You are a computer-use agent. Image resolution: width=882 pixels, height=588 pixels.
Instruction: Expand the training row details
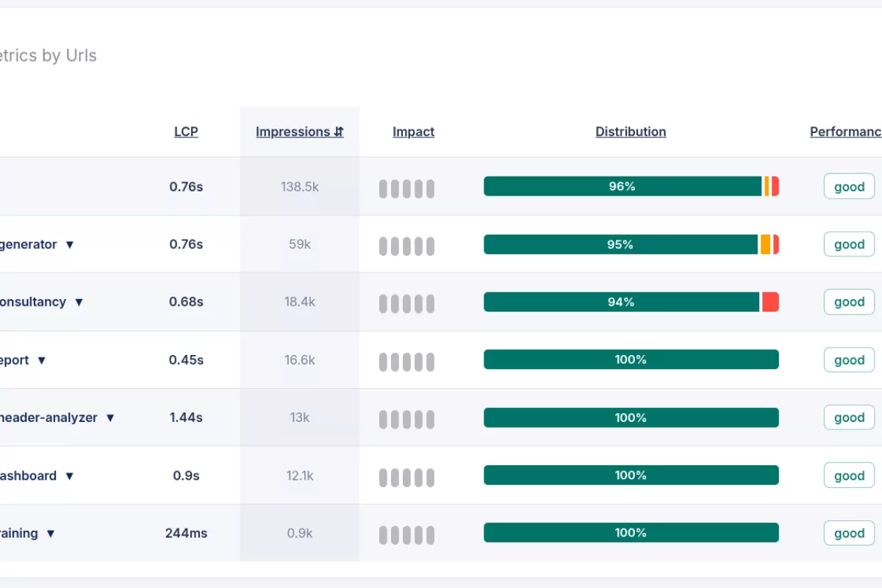[x=51, y=534]
